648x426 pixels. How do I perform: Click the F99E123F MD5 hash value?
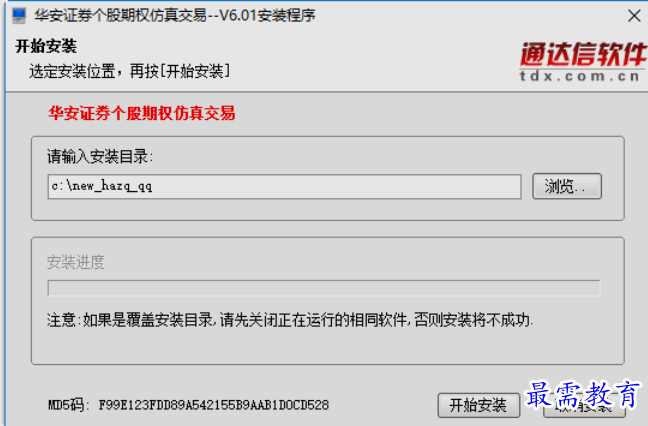point(214,405)
